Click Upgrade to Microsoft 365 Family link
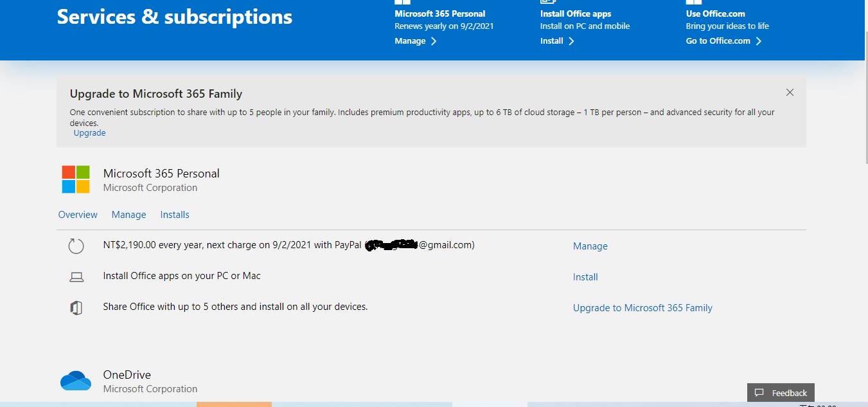Screen dimensions: 868x407 [x=642, y=308]
